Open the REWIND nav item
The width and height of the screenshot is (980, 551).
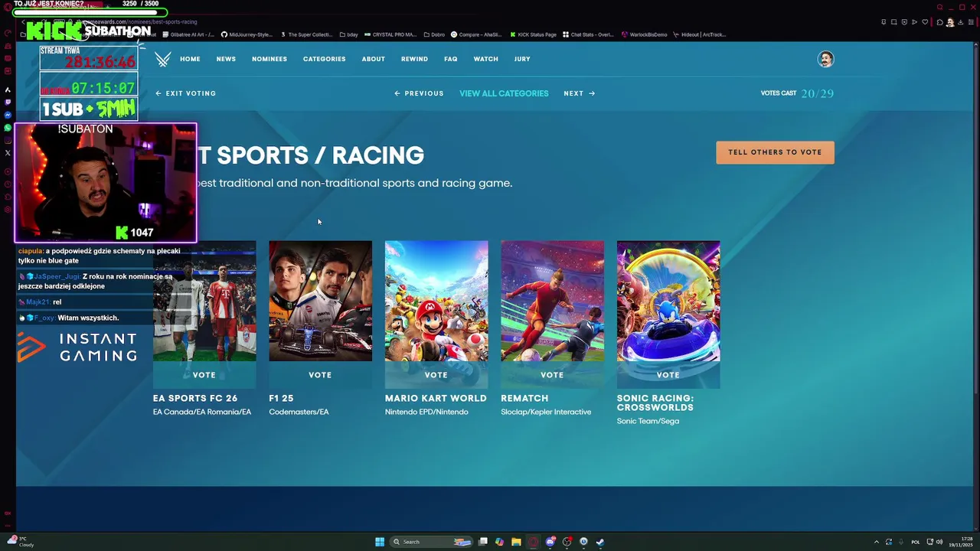[414, 59]
